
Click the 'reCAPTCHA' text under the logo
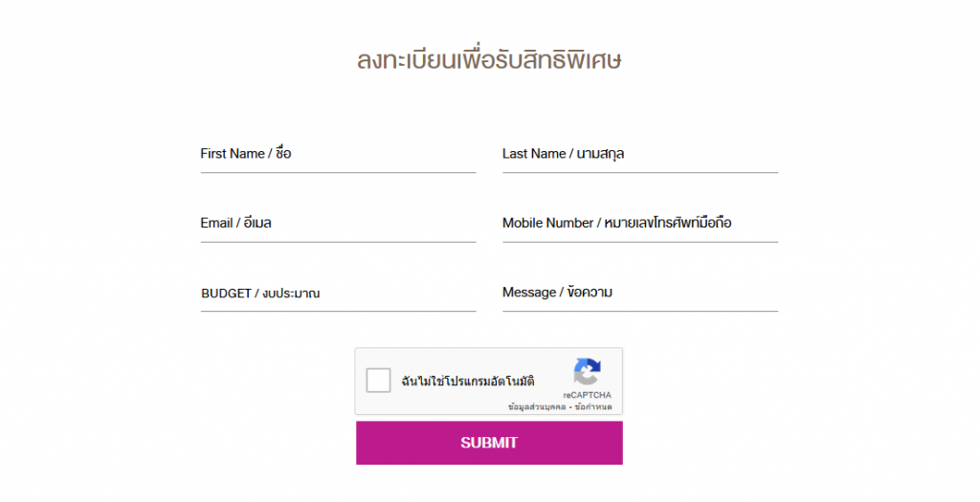[x=587, y=395]
